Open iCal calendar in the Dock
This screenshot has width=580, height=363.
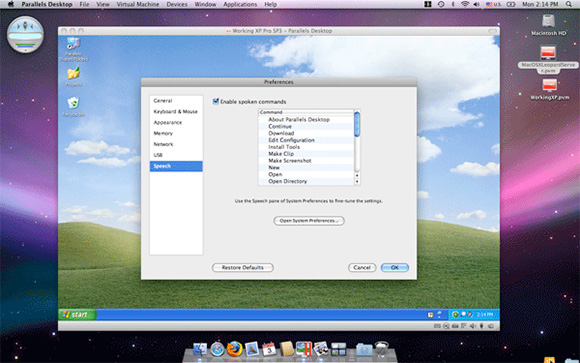pyautogui.click(x=269, y=349)
